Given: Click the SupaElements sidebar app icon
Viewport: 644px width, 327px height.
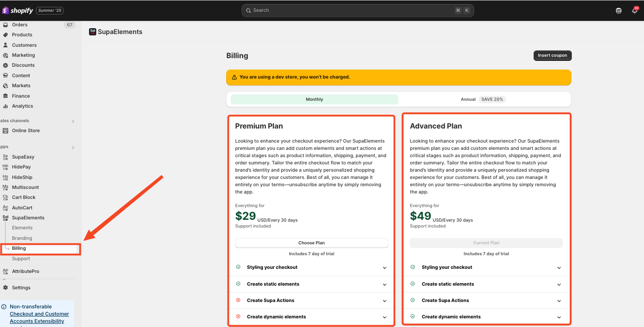Looking at the screenshot, I should [x=5, y=218].
